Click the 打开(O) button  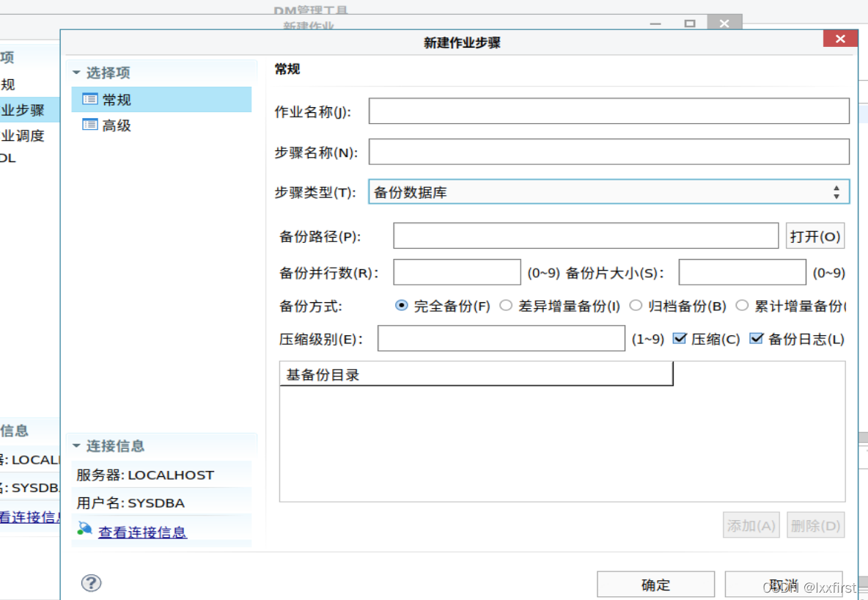815,237
